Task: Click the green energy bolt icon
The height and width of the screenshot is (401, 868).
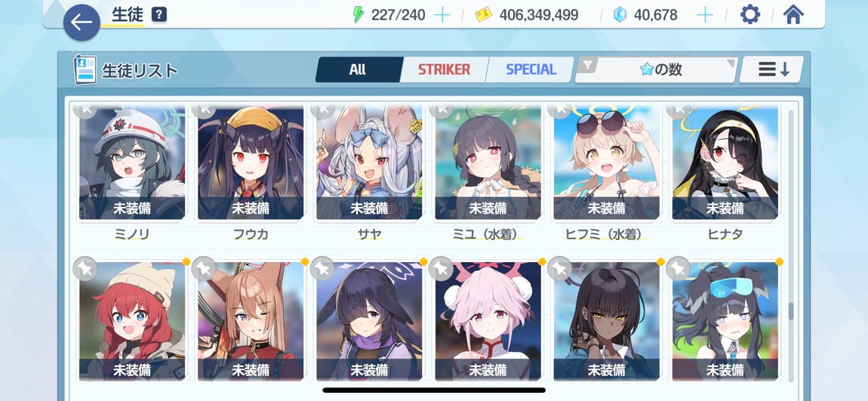Action: [x=359, y=14]
